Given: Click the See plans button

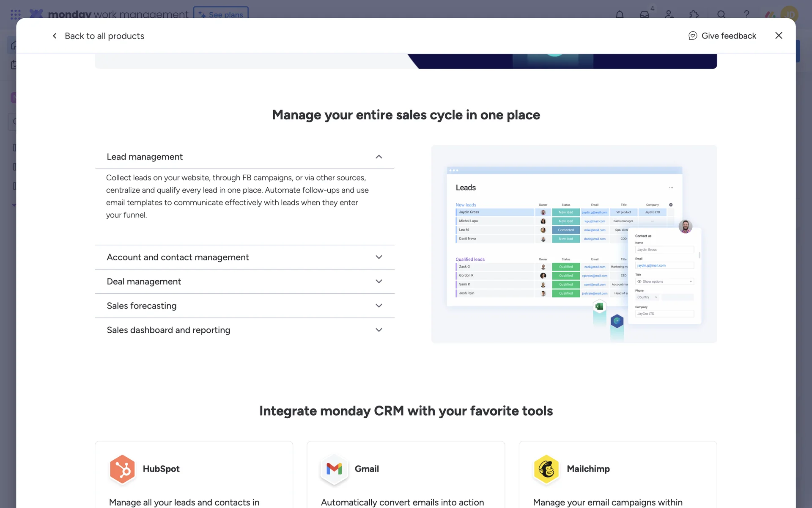Looking at the screenshot, I should 221,14.
